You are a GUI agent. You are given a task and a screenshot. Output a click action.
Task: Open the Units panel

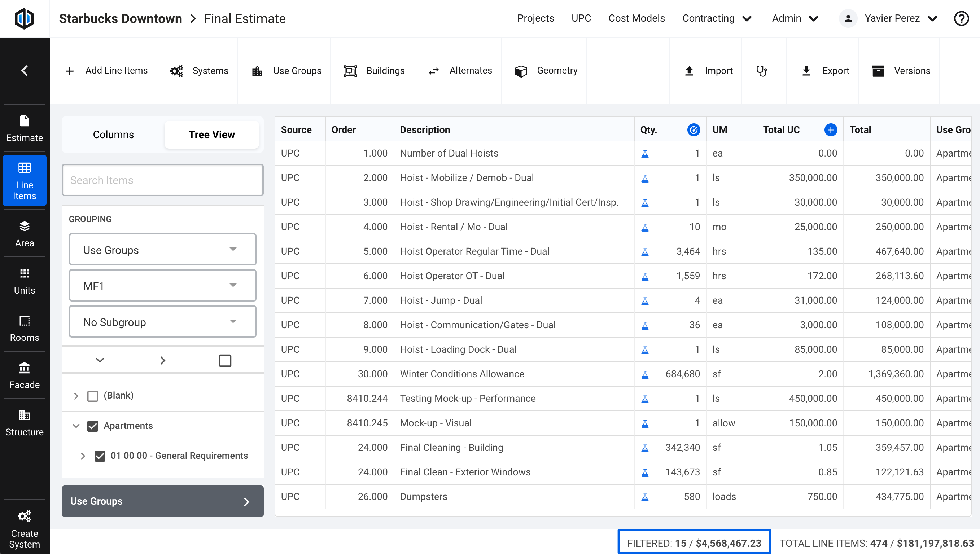(24, 280)
